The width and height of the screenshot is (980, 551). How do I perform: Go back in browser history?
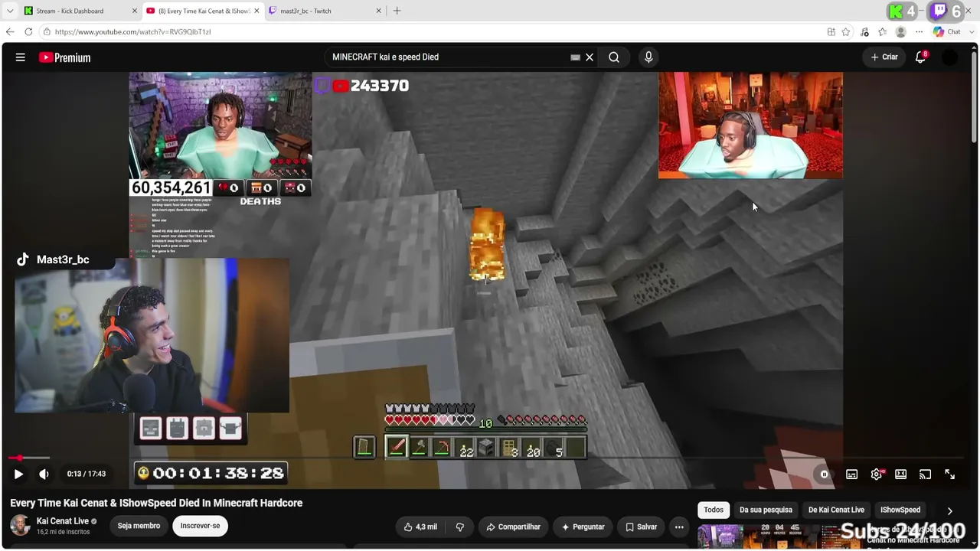(x=10, y=31)
